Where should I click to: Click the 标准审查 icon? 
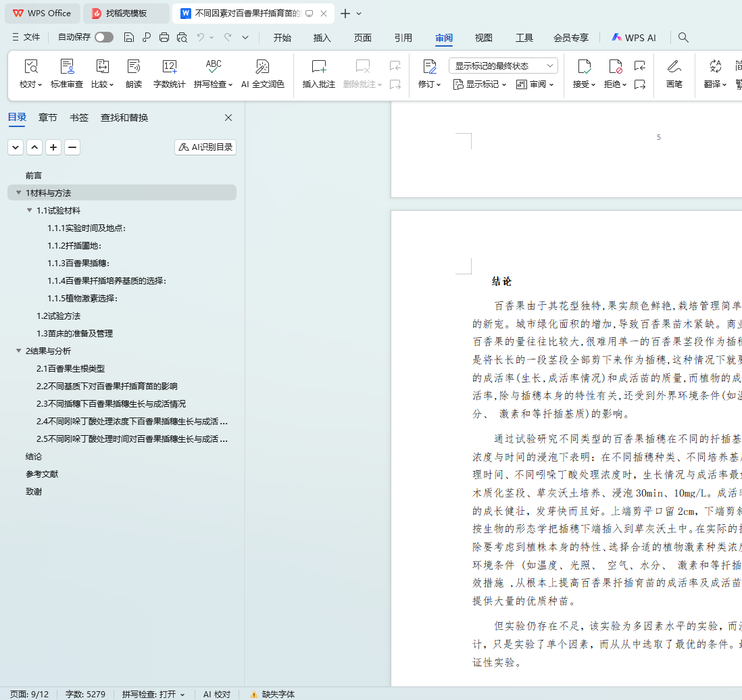(x=67, y=67)
